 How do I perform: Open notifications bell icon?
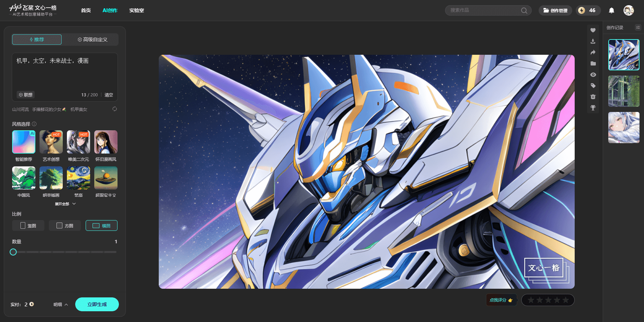(x=611, y=10)
